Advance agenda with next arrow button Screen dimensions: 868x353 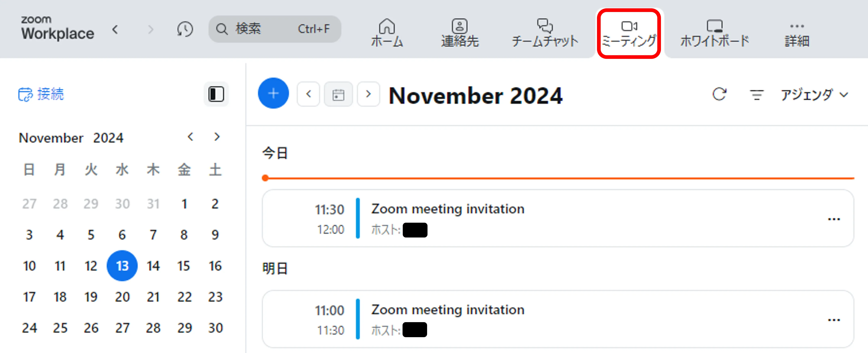368,94
